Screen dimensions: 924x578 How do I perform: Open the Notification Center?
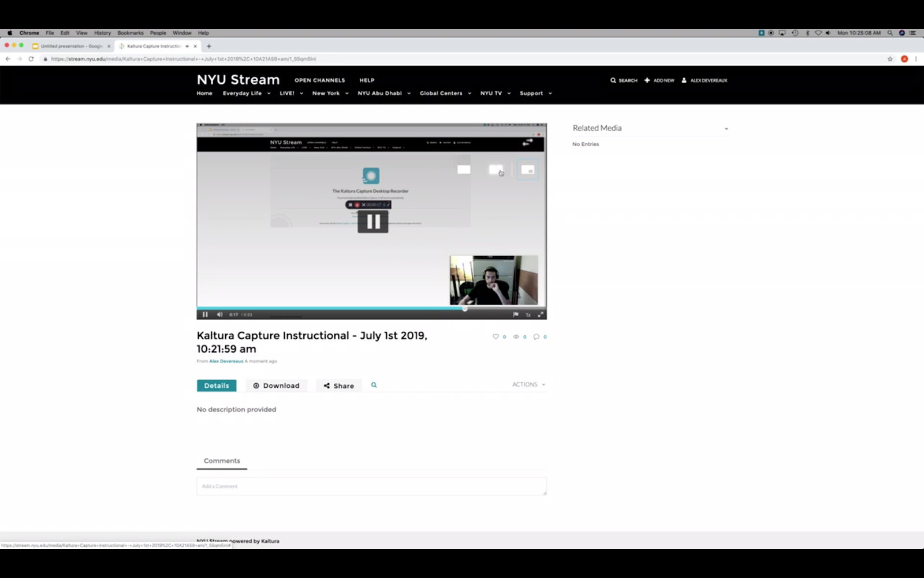coord(913,33)
